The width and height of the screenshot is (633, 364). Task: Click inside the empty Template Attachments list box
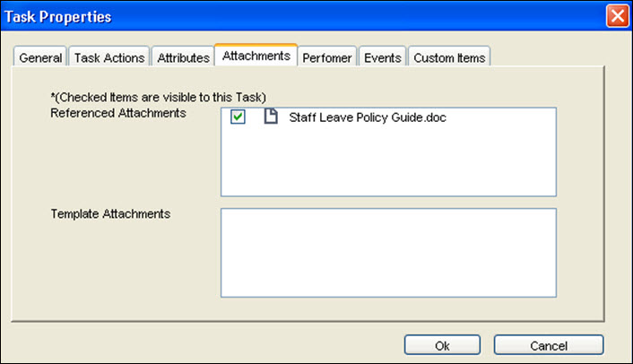388,253
